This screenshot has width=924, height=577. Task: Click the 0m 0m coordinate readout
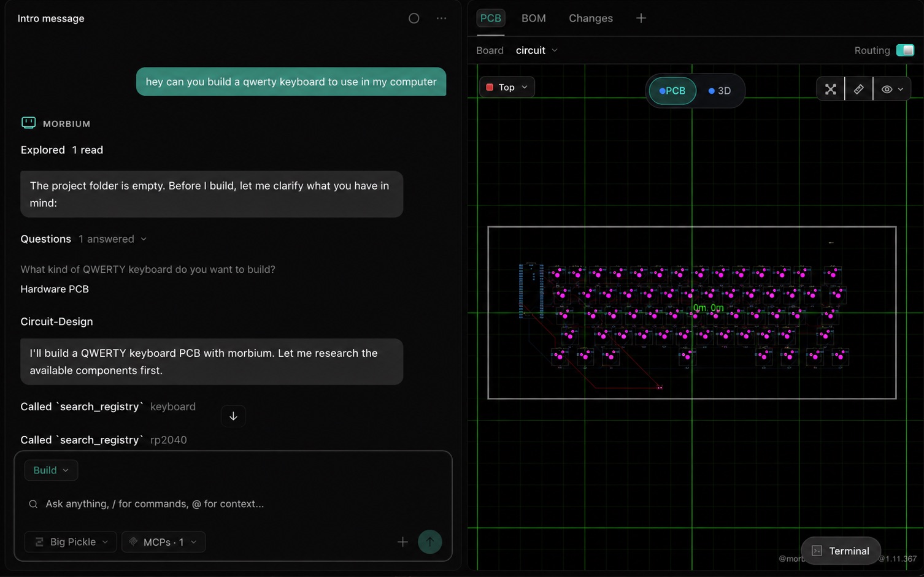(708, 307)
